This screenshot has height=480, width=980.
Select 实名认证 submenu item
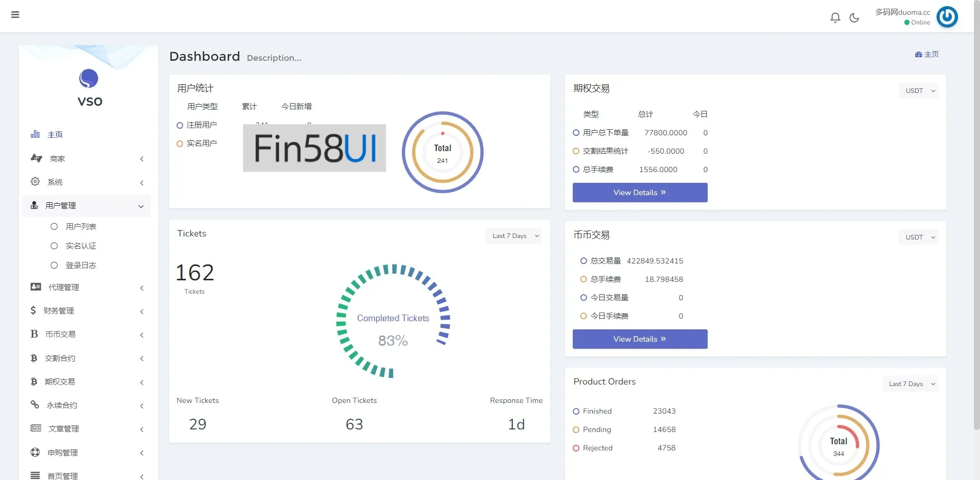pos(81,246)
